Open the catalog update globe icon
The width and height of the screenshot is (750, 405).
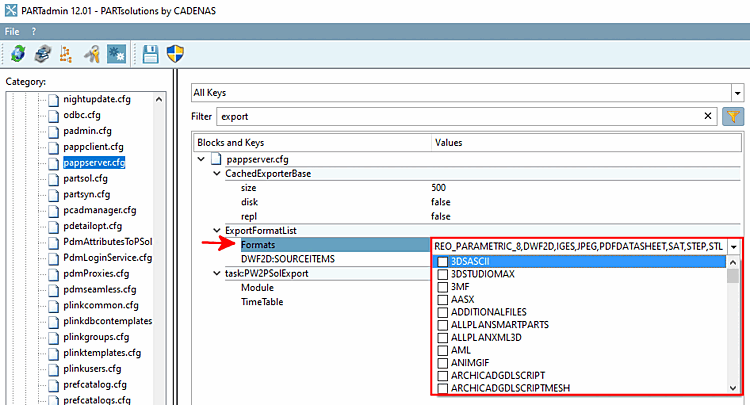pos(18,54)
